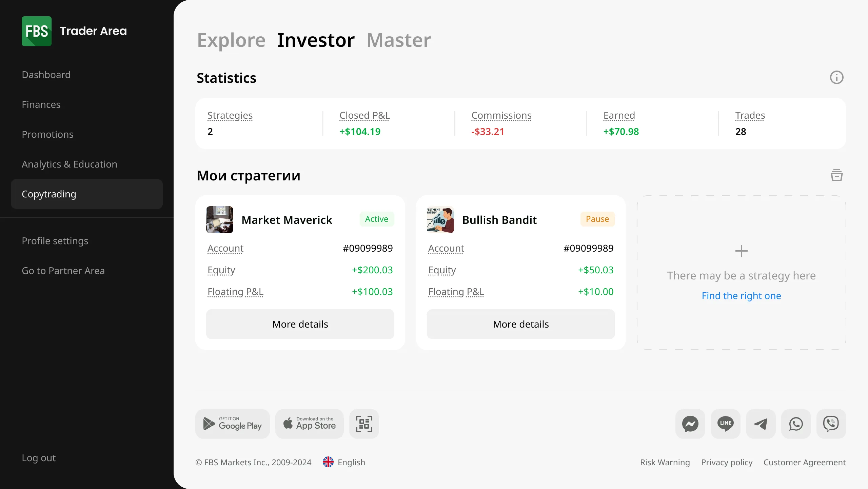Screen dimensions: 868x489
Task: Open More details for Market Maverick
Action: [x=300, y=324]
